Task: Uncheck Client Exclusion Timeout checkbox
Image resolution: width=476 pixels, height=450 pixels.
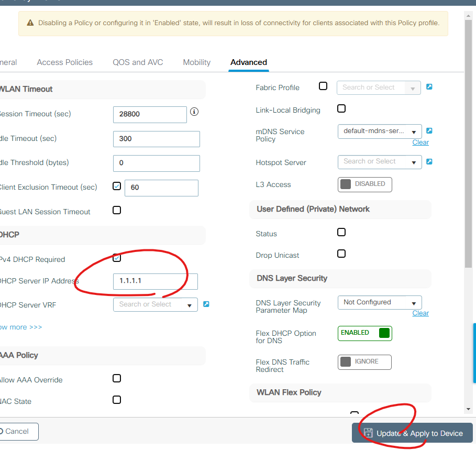Action: [117, 186]
